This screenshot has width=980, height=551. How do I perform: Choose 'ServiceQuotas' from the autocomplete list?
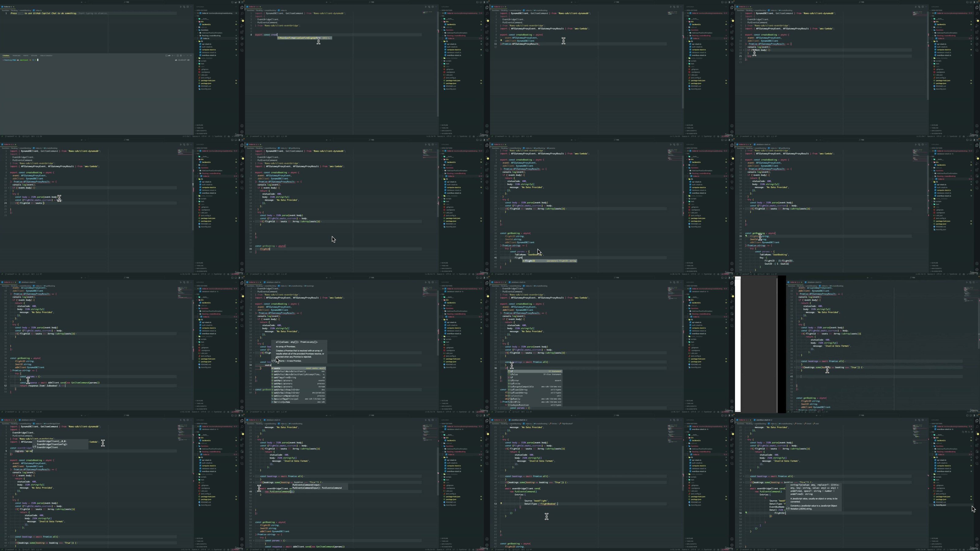coord(299,402)
